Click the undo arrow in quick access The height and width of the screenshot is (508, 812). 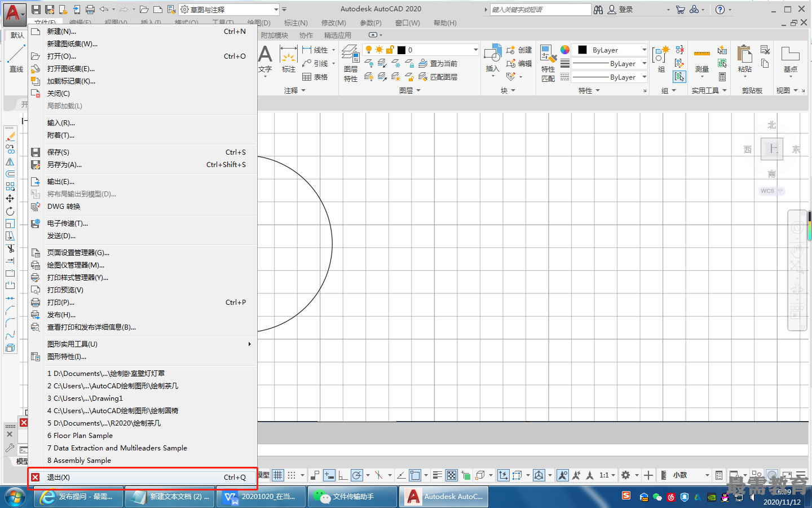104,10
